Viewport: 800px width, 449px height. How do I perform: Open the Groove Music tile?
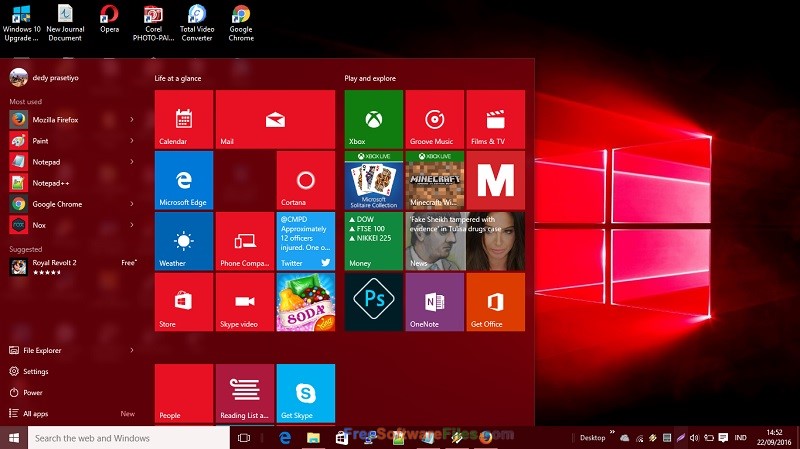pos(435,119)
